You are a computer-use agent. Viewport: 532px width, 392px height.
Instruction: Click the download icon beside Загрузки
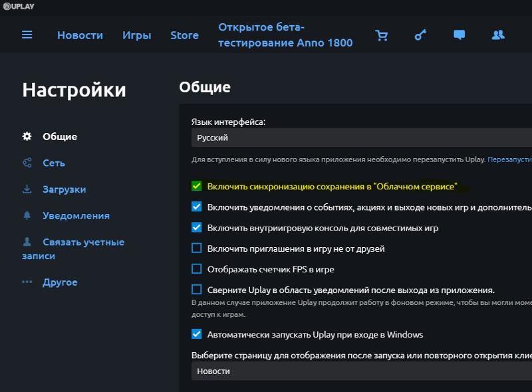(27, 189)
